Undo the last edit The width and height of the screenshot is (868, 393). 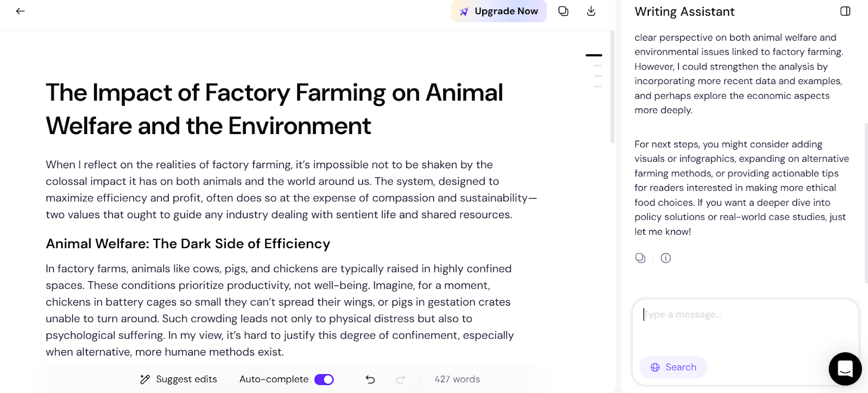pos(371,379)
